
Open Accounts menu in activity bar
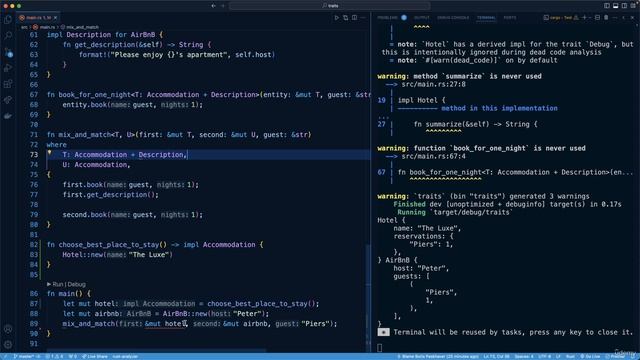click(8, 329)
